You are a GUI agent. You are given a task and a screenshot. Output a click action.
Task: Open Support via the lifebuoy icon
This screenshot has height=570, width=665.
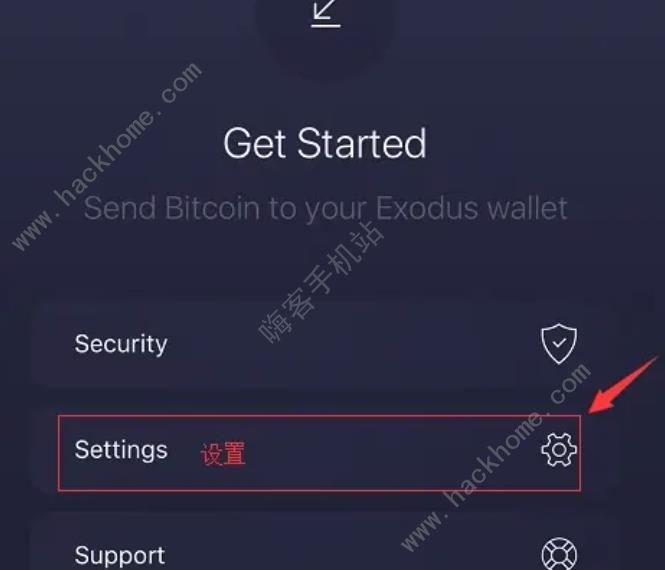tap(559, 554)
